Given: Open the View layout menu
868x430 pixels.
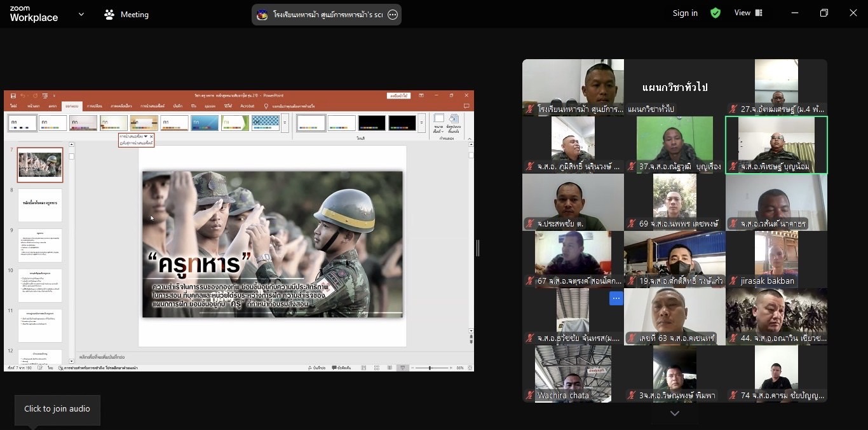Looking at the screenshot, I should pos(748,13).
